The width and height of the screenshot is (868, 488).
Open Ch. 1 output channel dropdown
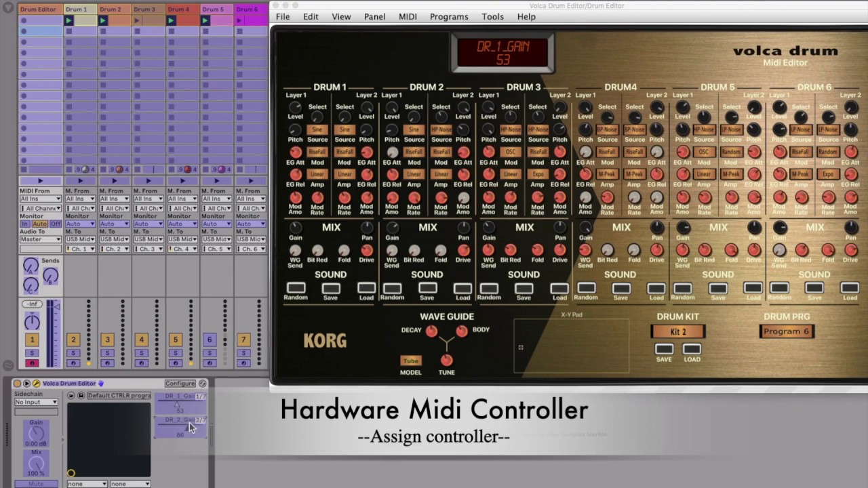tap(80, 249)
